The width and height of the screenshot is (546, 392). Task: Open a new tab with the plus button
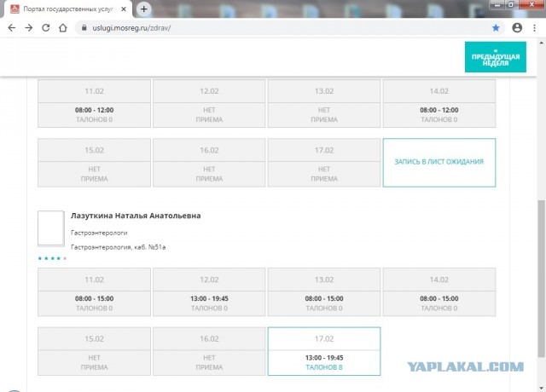coord(144,9)
